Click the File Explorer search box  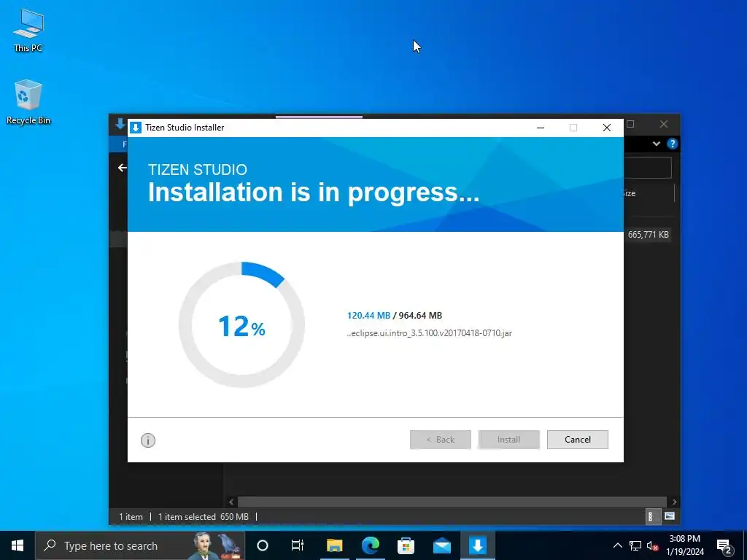(x=648, y=168)
